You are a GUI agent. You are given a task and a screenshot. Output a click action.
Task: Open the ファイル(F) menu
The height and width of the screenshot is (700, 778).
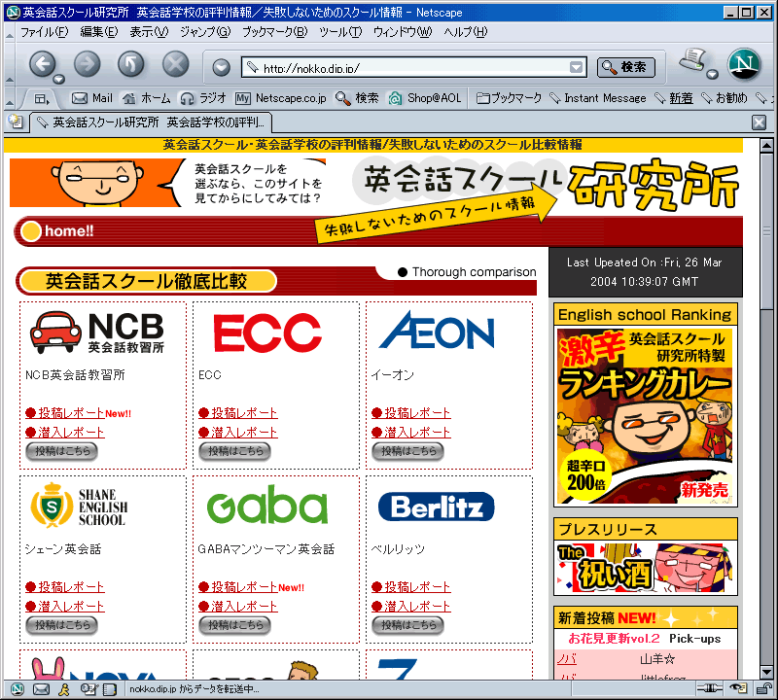pos(44,32)
